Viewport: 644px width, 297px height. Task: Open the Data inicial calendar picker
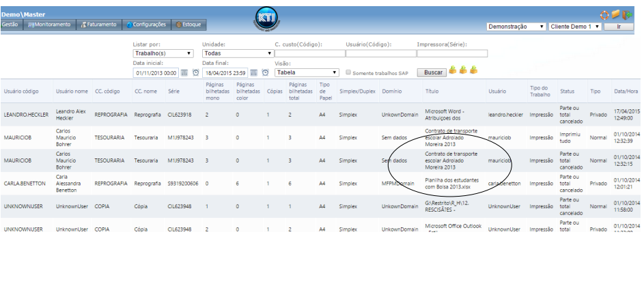(184, 72)
